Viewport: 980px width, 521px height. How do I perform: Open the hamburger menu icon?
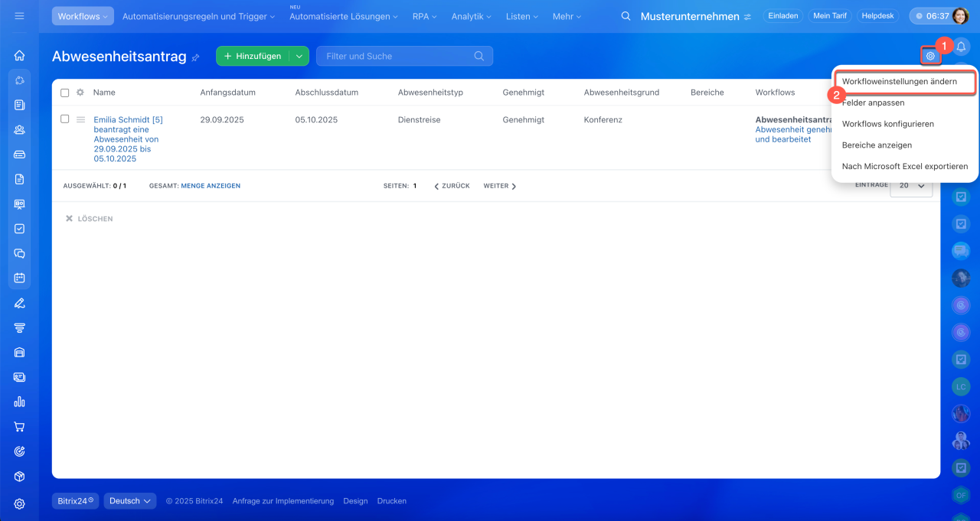tap(19, 16)
